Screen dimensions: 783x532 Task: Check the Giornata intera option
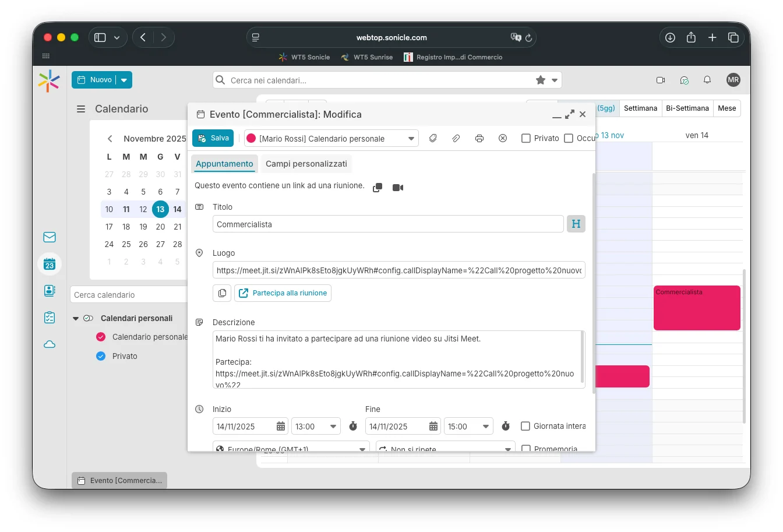pyautogui.click(x=525, y=426)
